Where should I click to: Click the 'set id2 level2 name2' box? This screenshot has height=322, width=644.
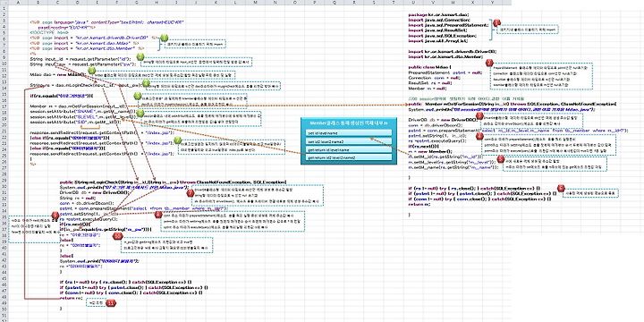349,141
